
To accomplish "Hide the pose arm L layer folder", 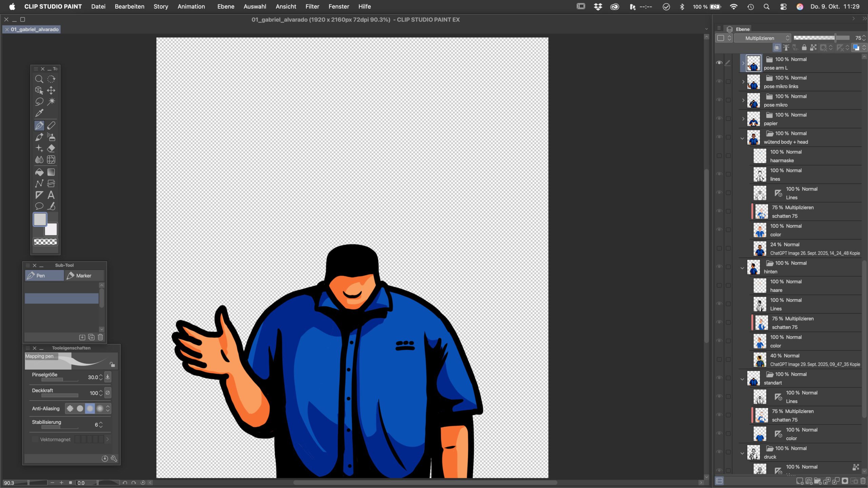I will point(719,63).
